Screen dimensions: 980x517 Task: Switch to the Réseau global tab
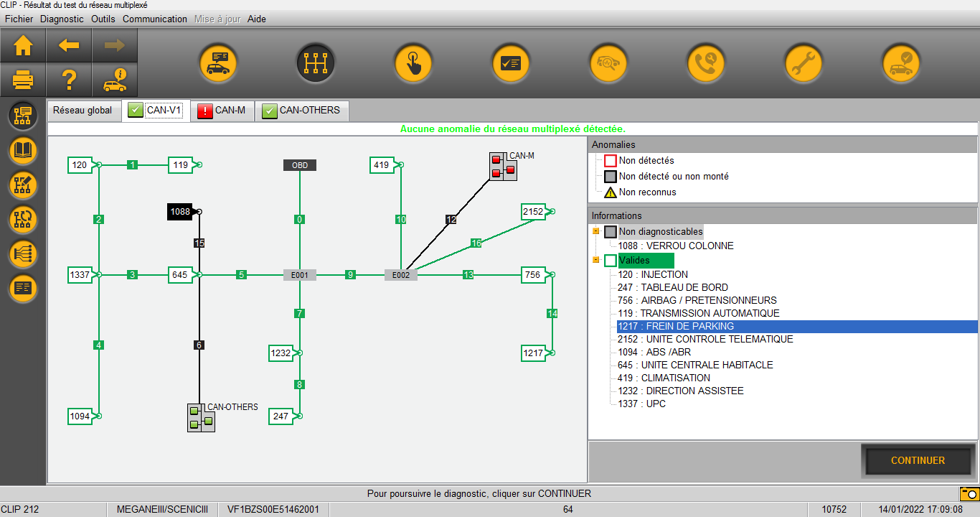[83, 111]
